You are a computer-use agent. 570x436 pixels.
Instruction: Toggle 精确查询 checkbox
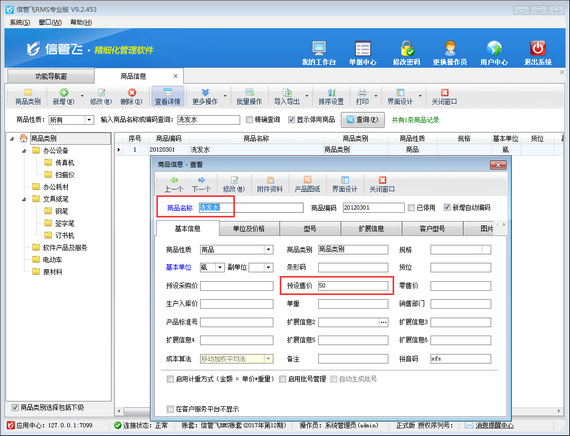pyautogui.click(x=249, y=120)
